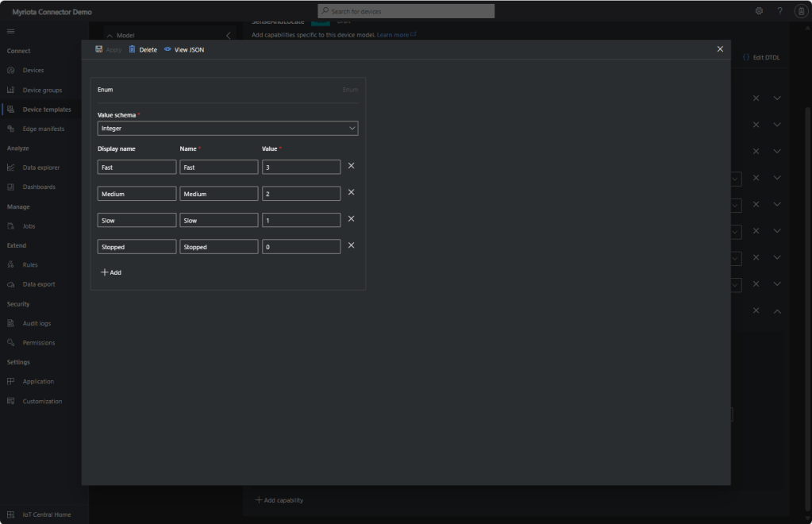Image resolution: width=812 pixels, height=524 pixels.
Task: Close the Enum dialog panel
Action: pyautogui.click(x=720, y=49)
